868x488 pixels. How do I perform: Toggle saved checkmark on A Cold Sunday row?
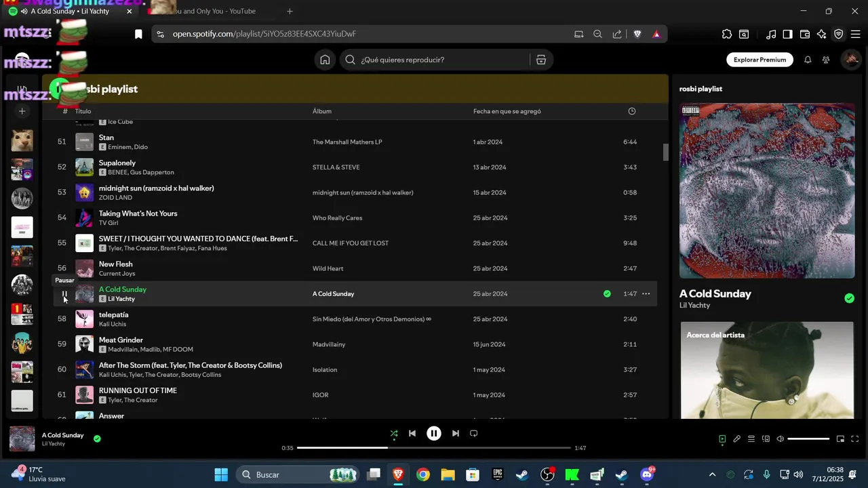[x=607, y=294]
